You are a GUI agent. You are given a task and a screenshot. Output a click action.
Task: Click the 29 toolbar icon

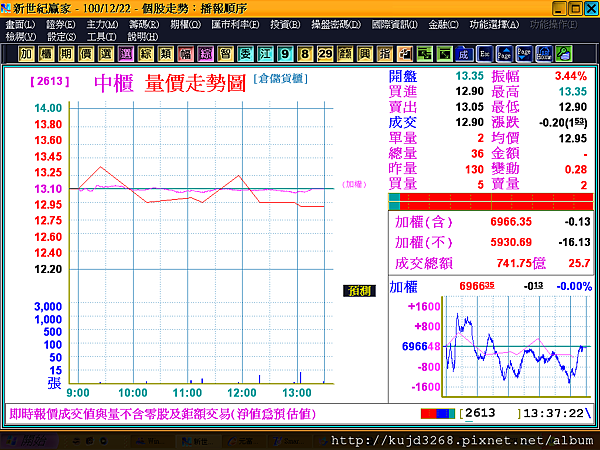[x=325, y=54]
